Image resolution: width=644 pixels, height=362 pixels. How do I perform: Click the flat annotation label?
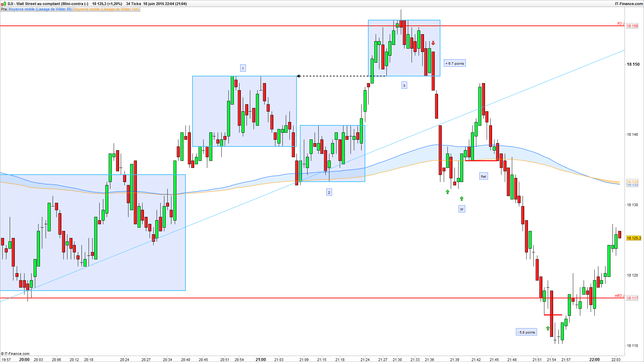(483, 176)
